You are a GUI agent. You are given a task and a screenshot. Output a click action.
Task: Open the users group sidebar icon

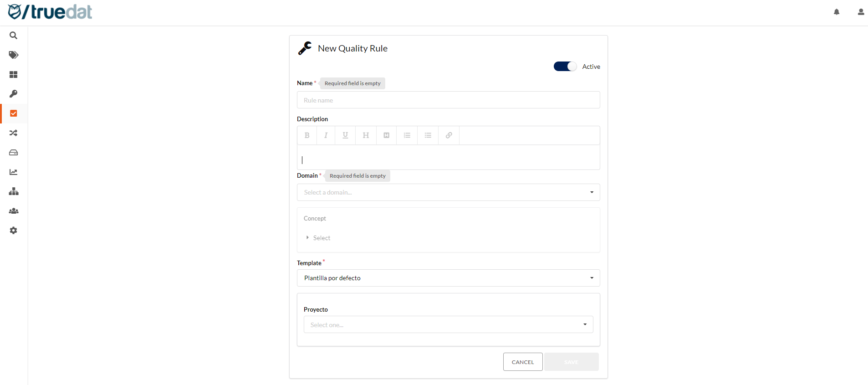(14, 211)
